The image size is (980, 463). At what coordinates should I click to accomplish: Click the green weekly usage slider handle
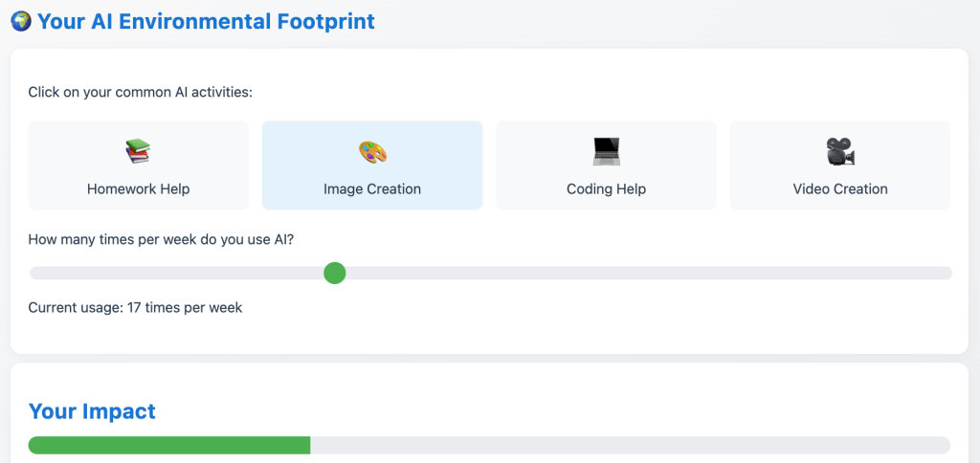(x=334, y=274)
